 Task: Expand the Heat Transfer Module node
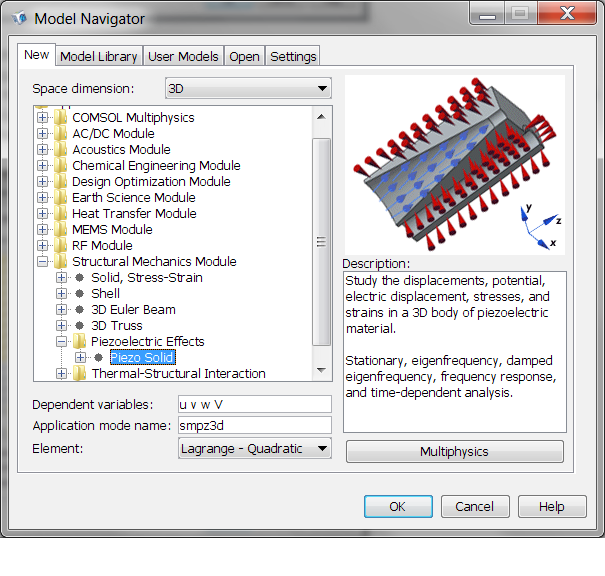(42, 213)
